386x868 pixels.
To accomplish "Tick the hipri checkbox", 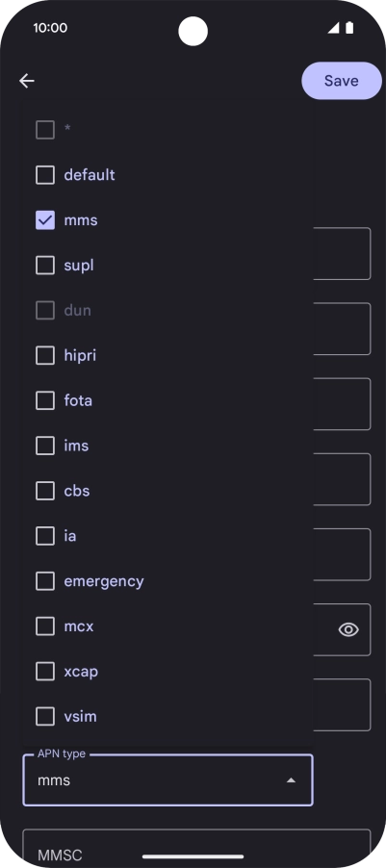I will 45,355.
